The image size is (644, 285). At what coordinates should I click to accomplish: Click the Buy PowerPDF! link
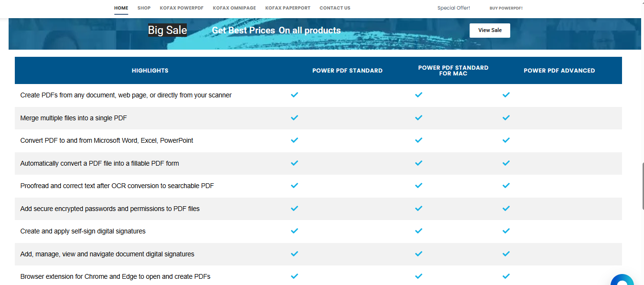[506, 8]
